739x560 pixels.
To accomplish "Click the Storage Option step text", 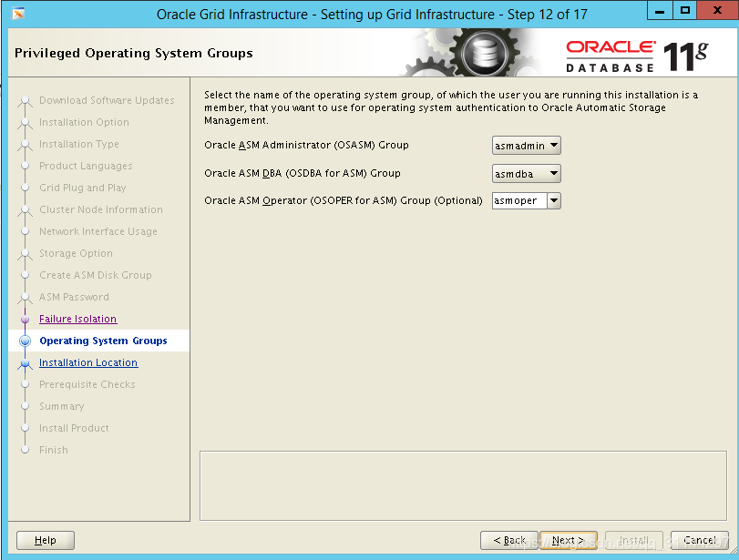I will (76, 253).
